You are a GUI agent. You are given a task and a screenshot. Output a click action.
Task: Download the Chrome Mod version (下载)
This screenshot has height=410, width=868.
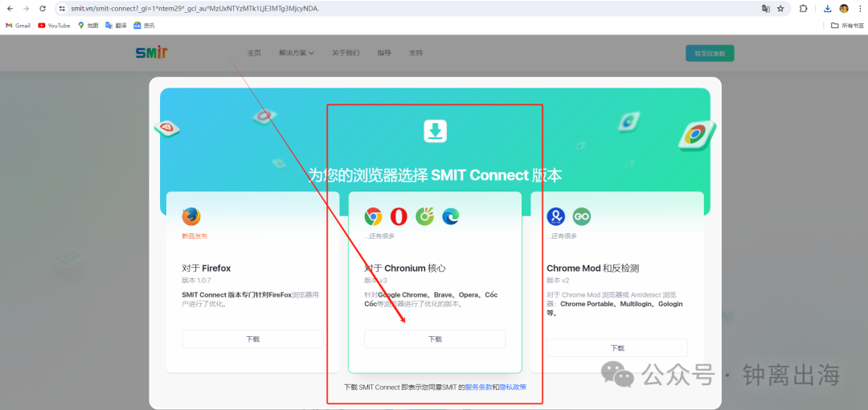(617, 348)
